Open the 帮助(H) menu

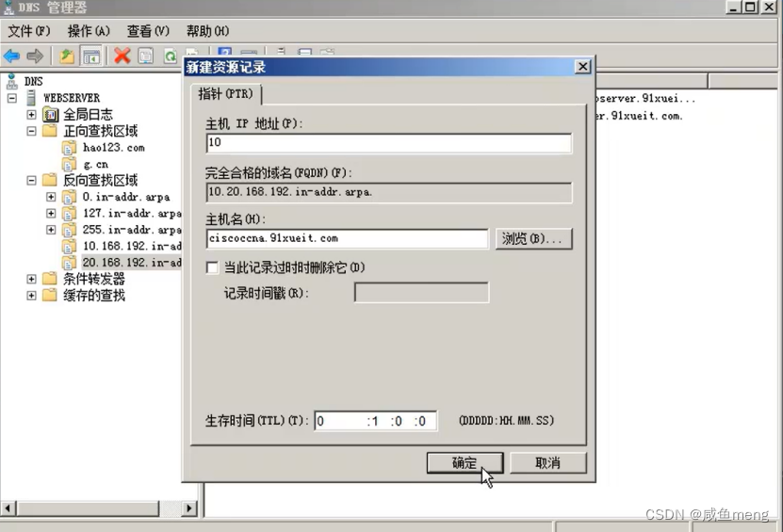(x=207, y=31)
